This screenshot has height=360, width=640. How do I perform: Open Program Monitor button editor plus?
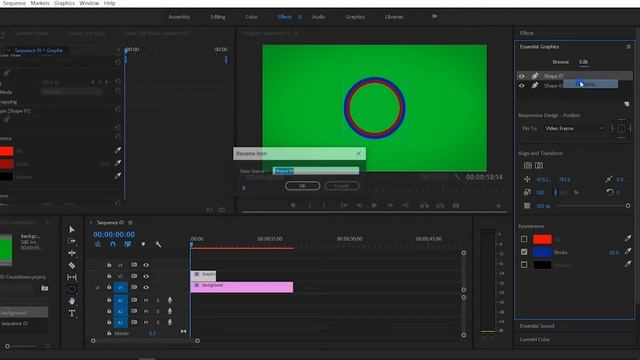point(498,206)
